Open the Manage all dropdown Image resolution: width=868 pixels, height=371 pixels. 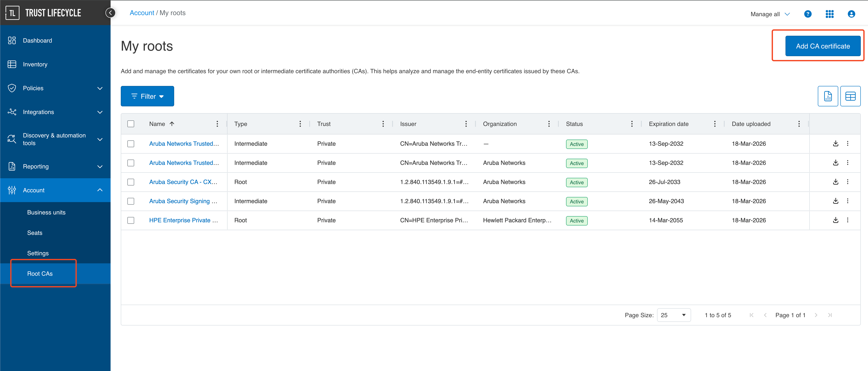click(770, 14)
